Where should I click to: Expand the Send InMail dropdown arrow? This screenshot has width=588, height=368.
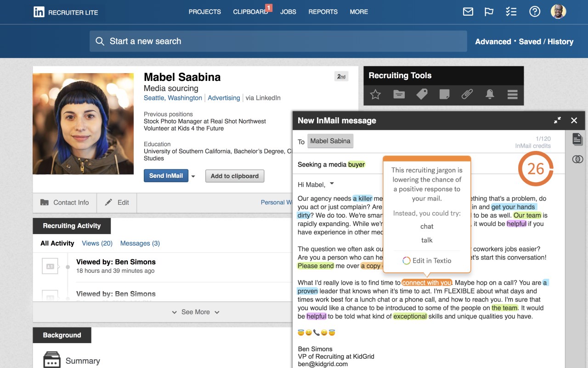click(193, 176)
